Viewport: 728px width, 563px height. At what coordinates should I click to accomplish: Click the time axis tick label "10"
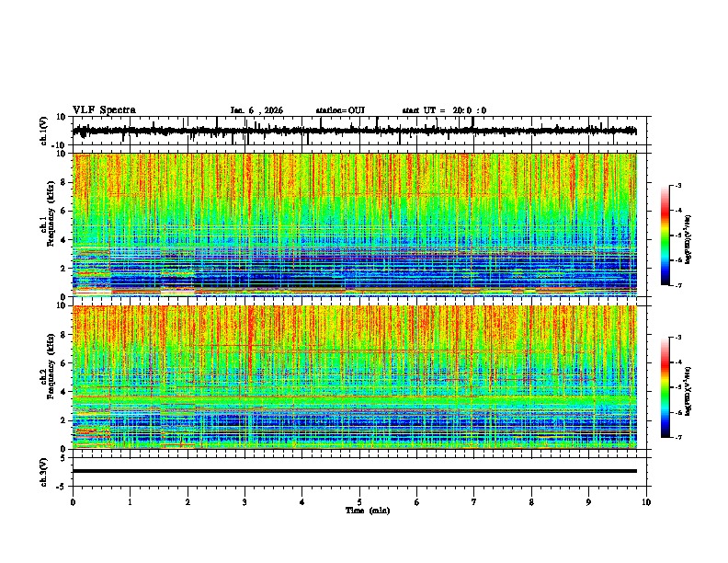tap(646, 502)
